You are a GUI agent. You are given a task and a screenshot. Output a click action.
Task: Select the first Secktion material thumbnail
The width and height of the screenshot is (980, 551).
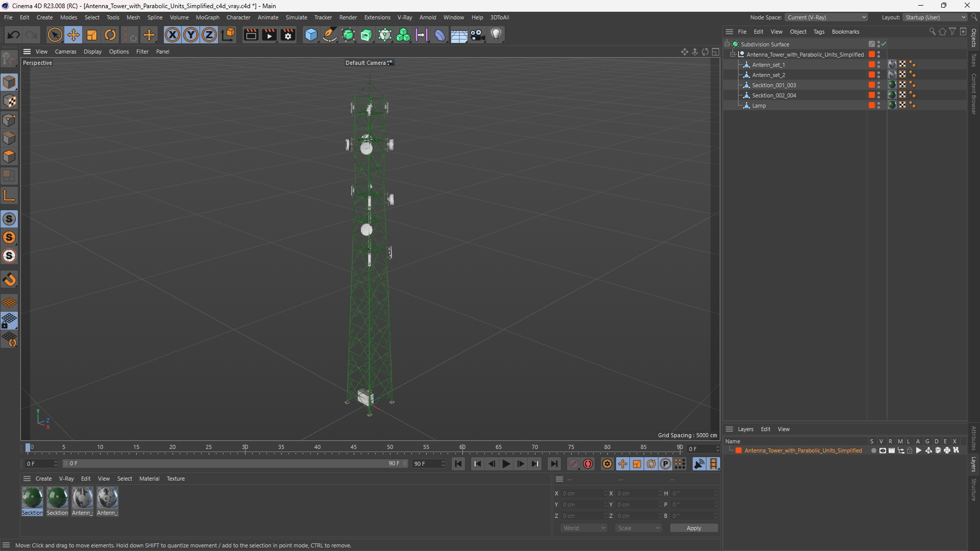[x=32, y=498]
